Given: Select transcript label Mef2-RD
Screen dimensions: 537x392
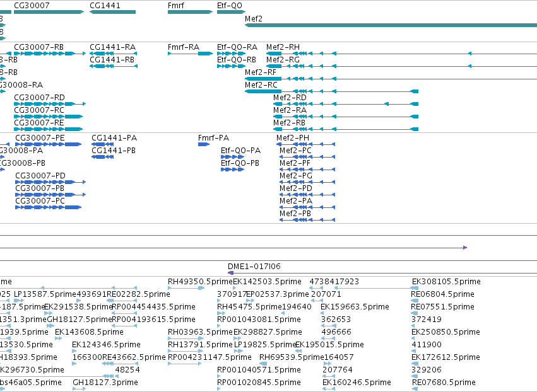Looking at the screenshot, I should [290, 98].
